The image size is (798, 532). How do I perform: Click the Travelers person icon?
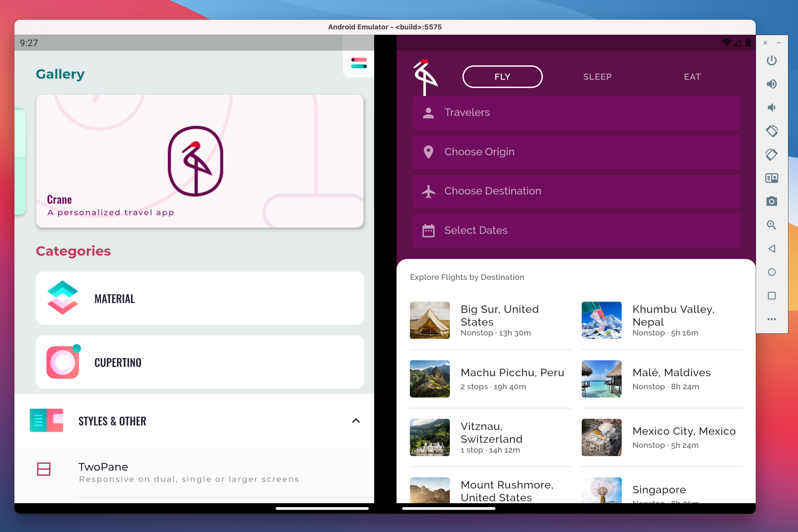pos(428,112)
